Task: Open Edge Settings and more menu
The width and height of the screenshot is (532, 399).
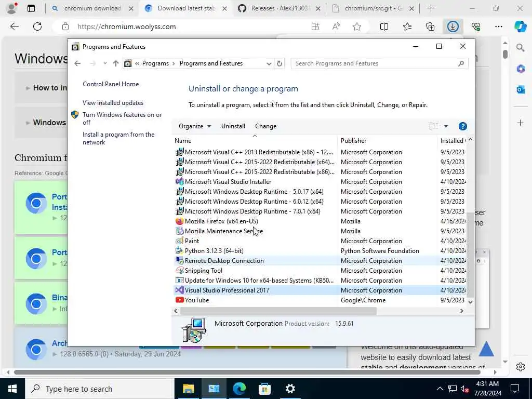Action: point(498,26)
